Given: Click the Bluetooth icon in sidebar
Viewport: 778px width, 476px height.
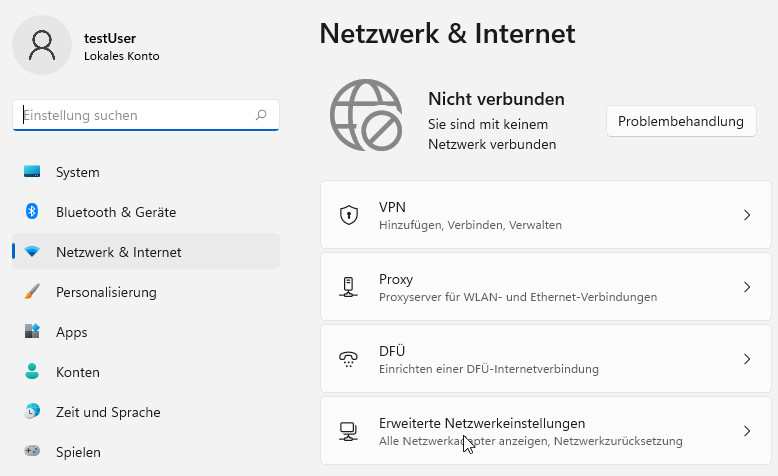Looking at the screenshot, I should [x=32, y=212].
